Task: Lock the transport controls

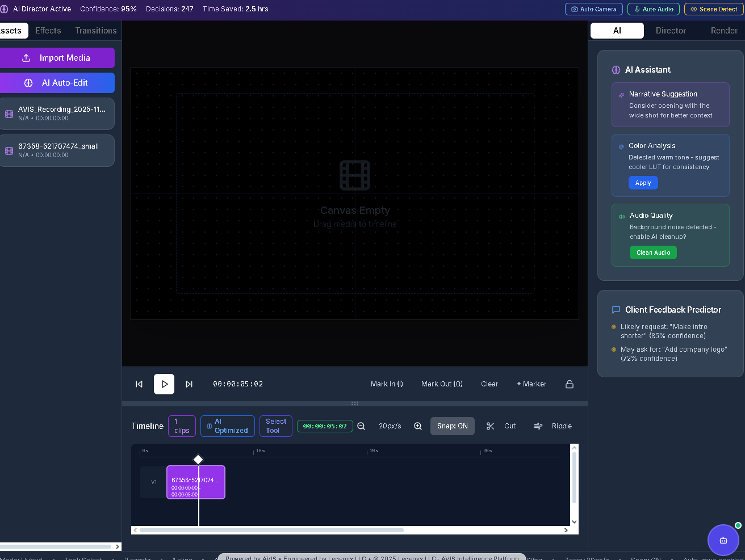Action: (x=570, y=384)
